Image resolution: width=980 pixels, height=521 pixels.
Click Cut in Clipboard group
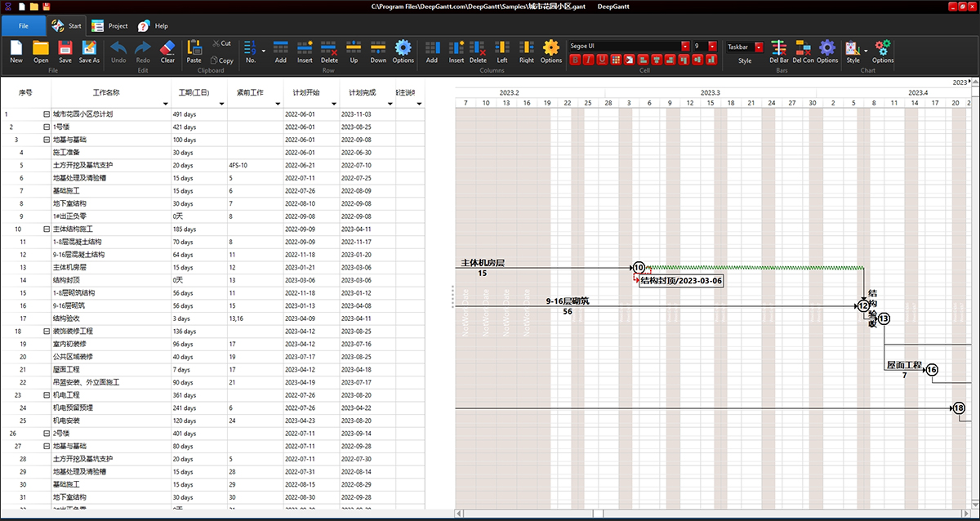coord(221,43)
